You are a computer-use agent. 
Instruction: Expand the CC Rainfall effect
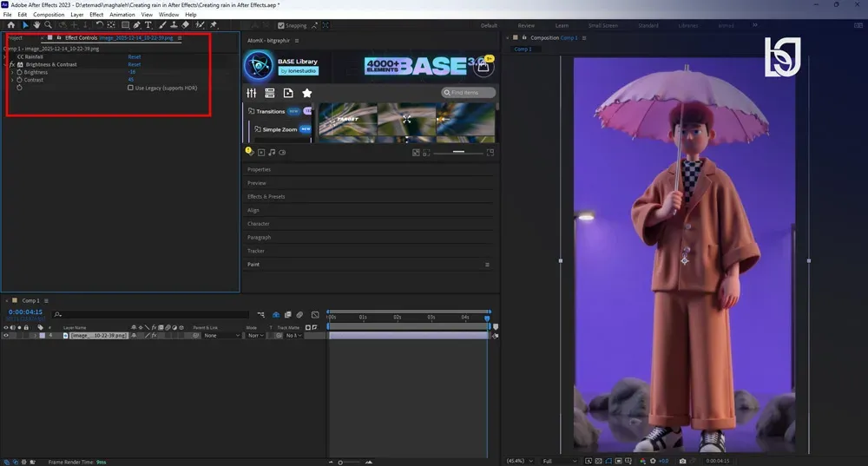pyautogui.click(x=5, y=56)
